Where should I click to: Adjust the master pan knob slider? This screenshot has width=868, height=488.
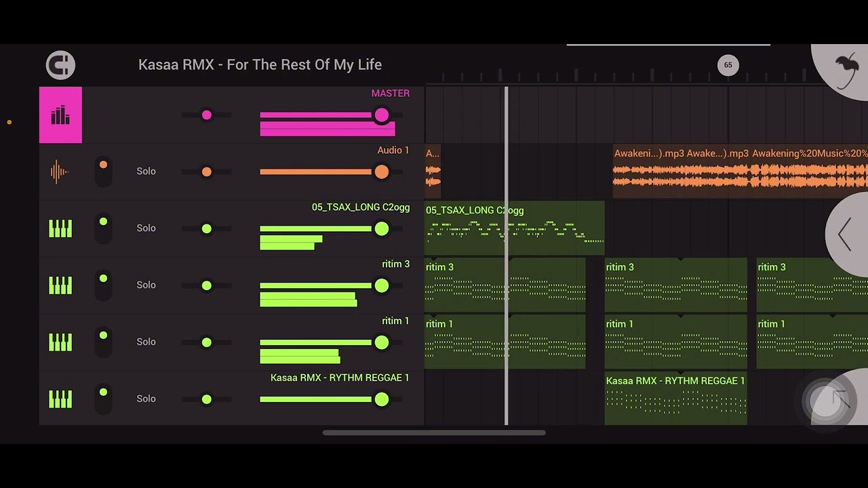point(207,115)
